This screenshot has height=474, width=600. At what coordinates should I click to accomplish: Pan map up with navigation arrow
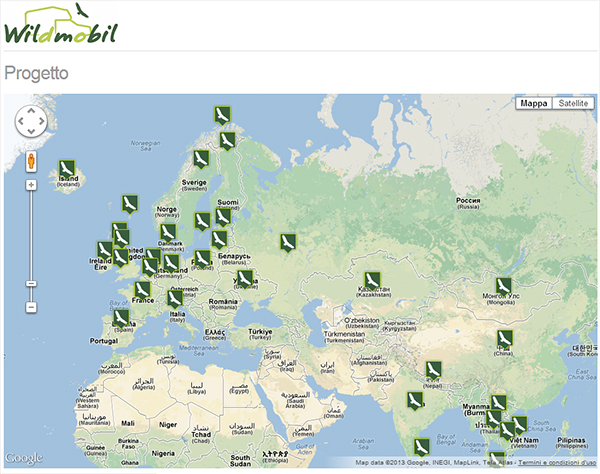click(x=31, y=109)
